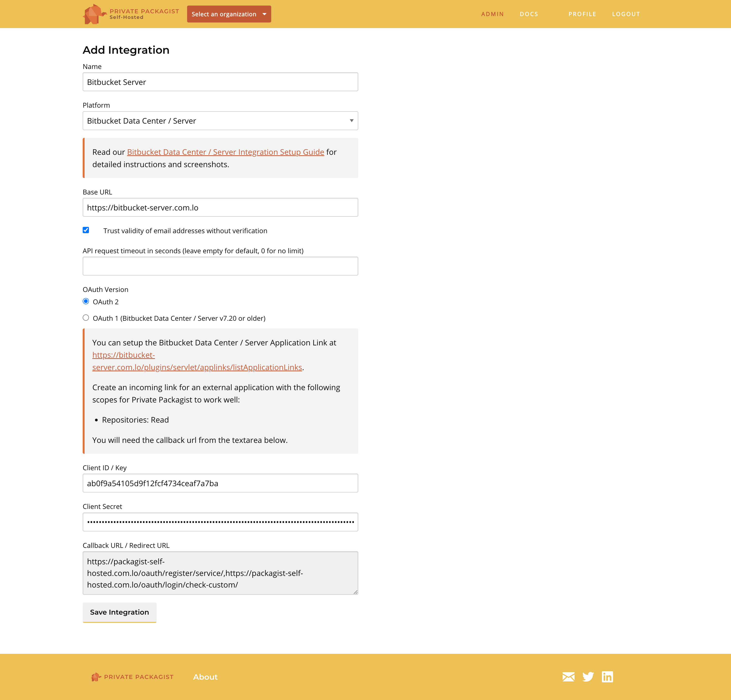Open the LinkedIn icon in footer
Screen dimensions: 731x700
point(607,677)
